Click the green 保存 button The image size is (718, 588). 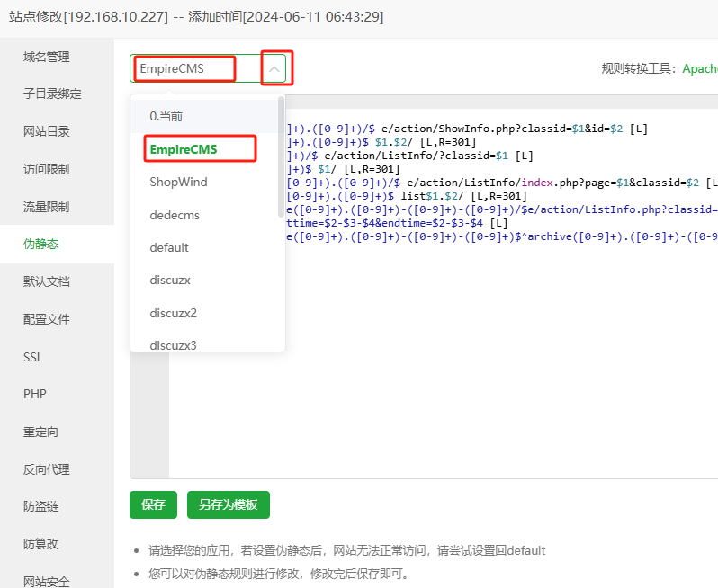153,504
